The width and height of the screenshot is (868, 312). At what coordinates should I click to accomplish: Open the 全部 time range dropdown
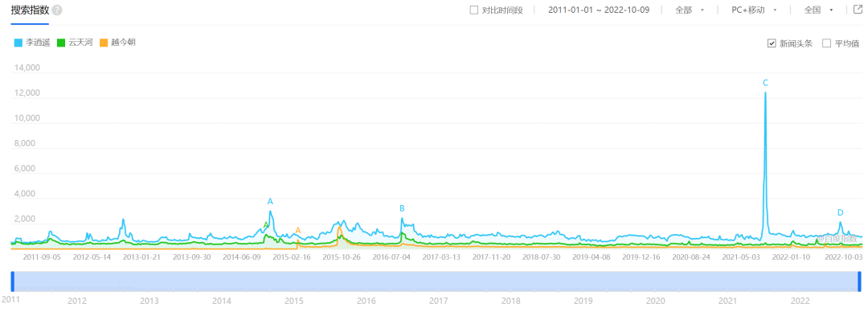click(690, 10)
